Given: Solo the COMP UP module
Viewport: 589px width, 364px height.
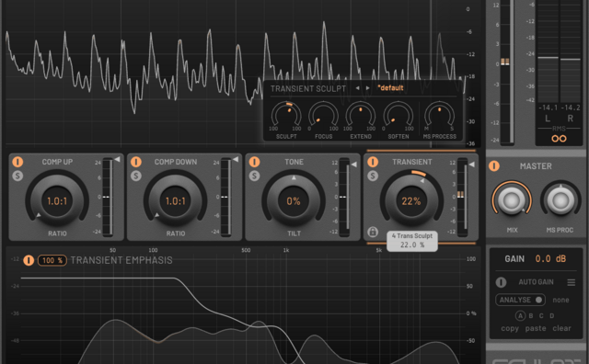Looking at the screenshot, I should click(17, 176).
